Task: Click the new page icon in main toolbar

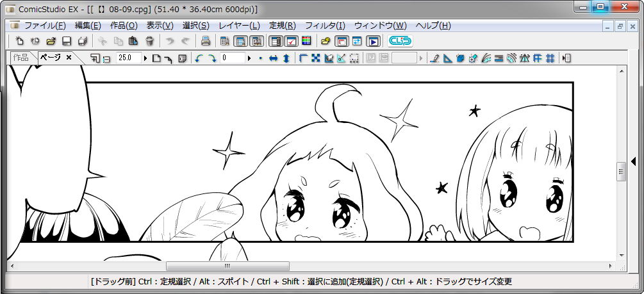Action: [19, 41]
